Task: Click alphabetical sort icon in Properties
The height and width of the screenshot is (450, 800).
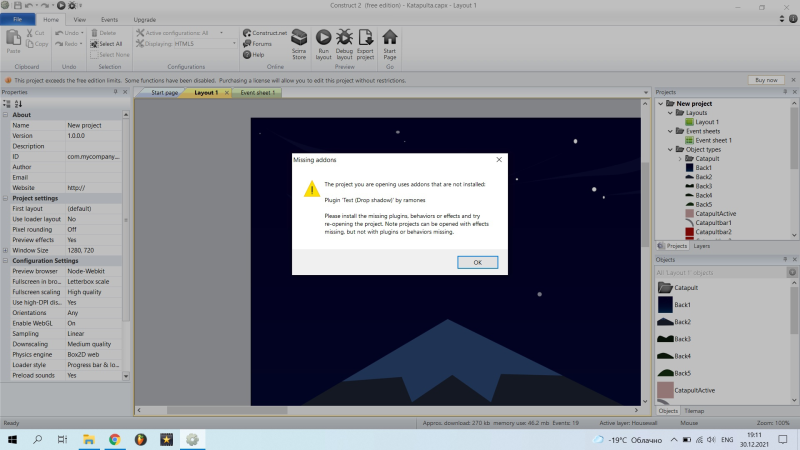Action: (x=18, y=104)
